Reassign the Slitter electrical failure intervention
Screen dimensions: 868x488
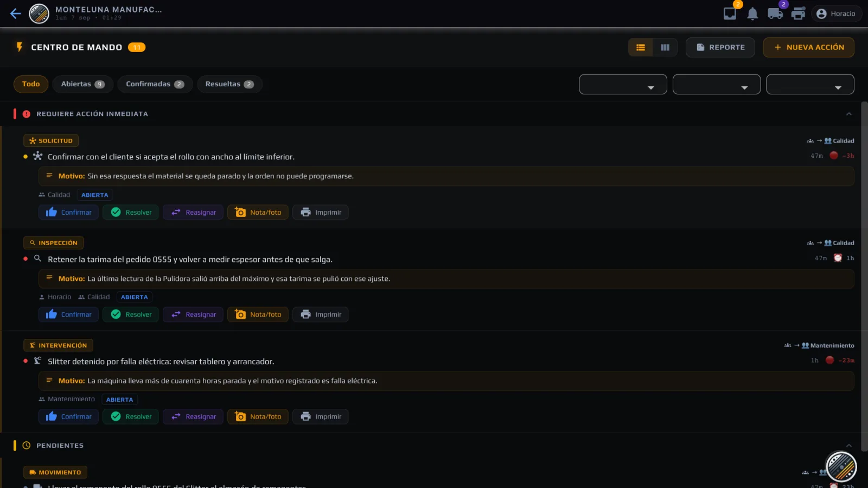[x=193, y=416]
